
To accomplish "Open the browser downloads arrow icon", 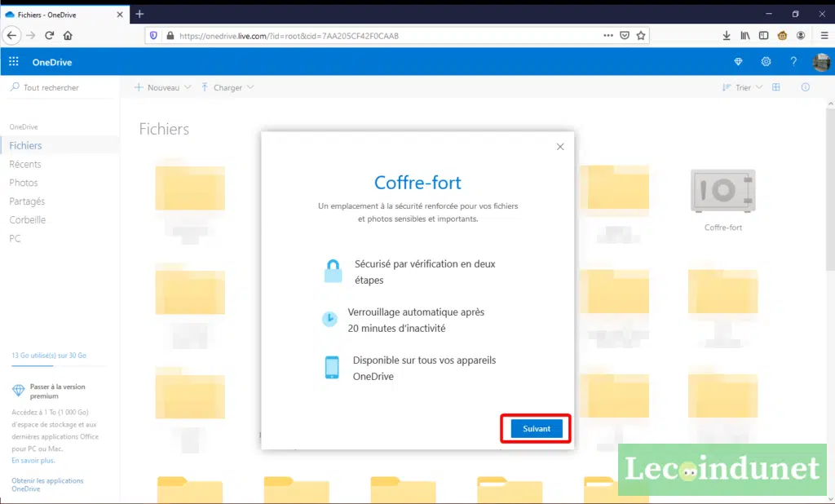I will (727, 36).
